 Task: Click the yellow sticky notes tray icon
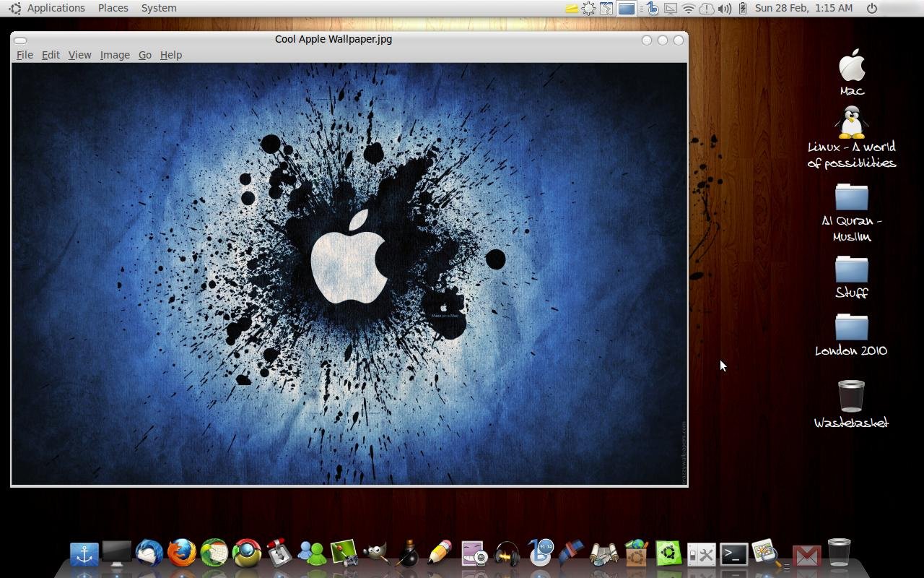tap(572, 9)
